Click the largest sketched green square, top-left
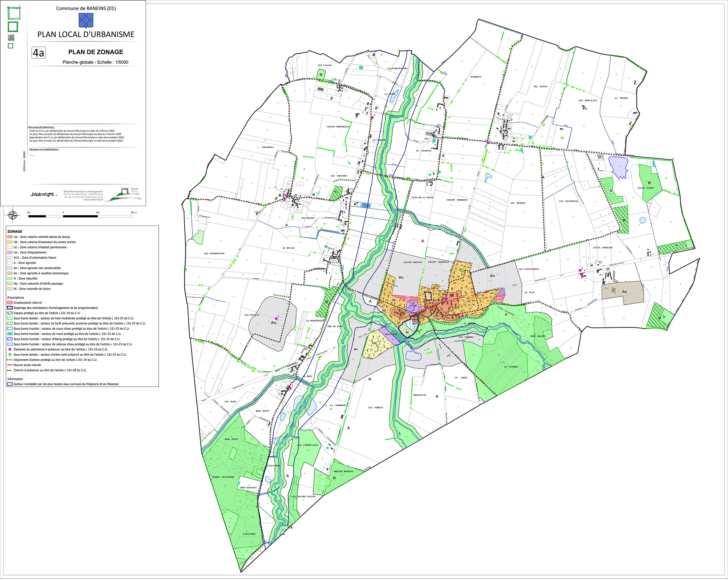 coord(14,13)
